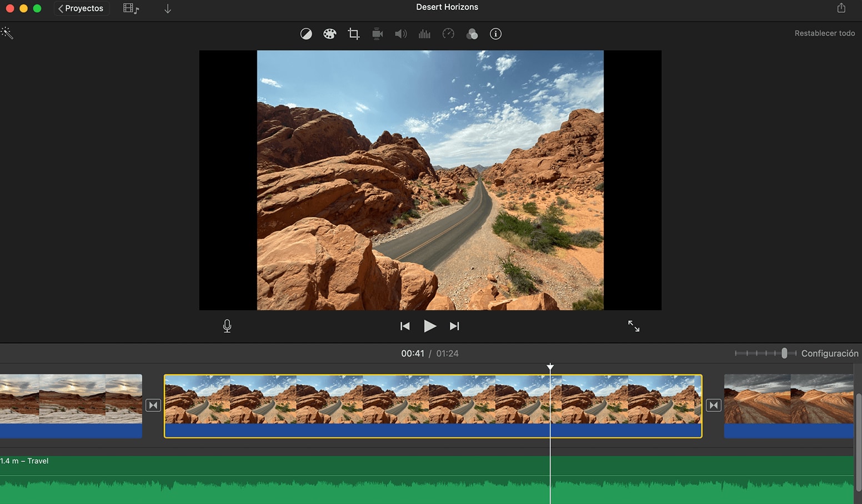Enter fullscreen playback mode
Viewport: 862px width, 504px height.
pos(634,326)
